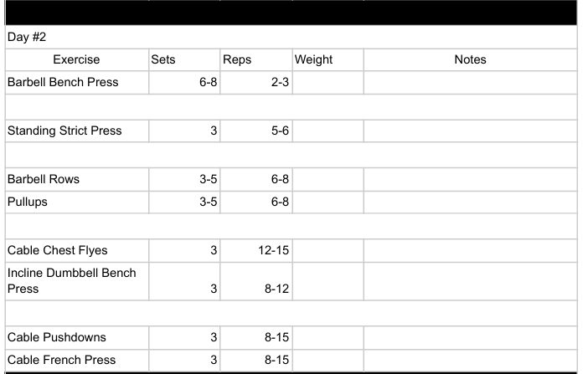Select Reps value for Standing Strict Press

point(255,131)
